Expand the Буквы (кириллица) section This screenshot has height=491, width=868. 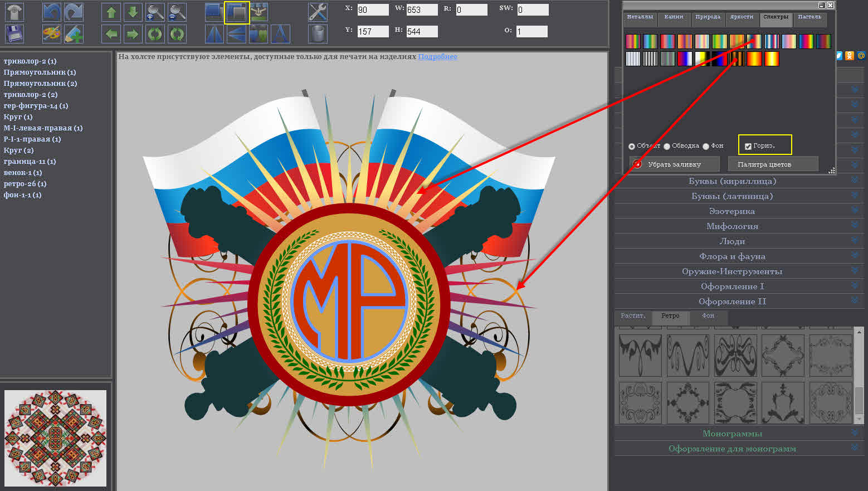[x=739, y=181]
